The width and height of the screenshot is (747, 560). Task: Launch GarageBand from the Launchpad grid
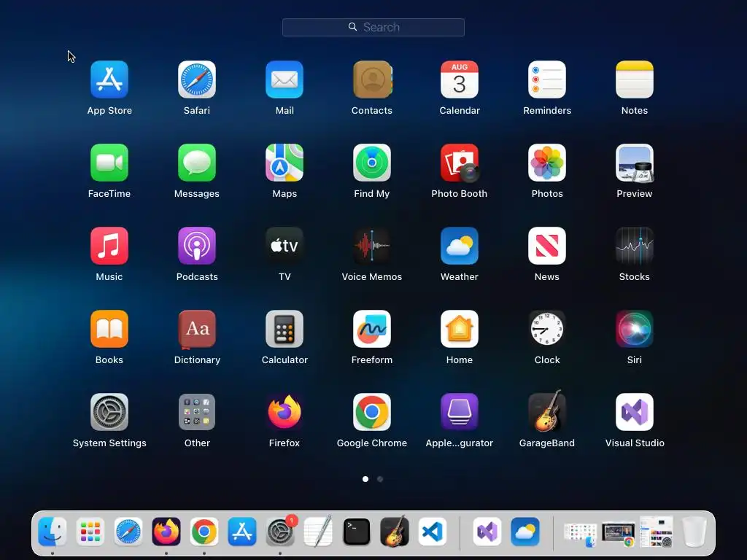(547, 411)
